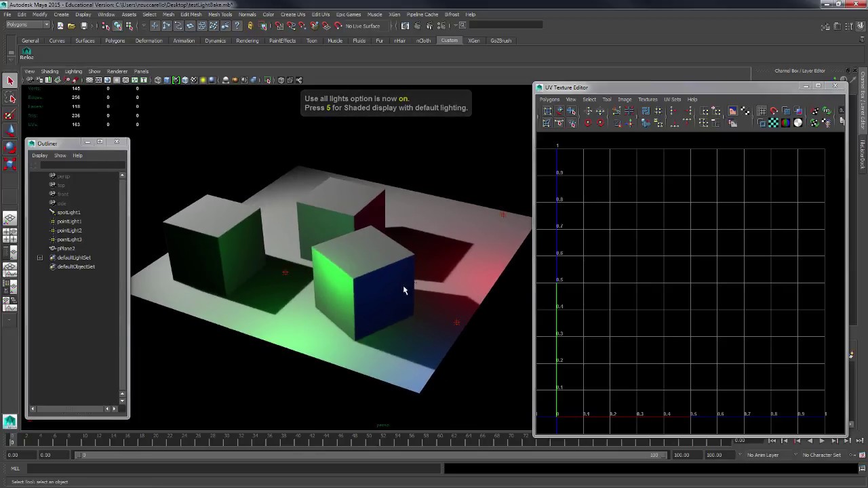
Task: Toggle the UV editor grid display
Action: pyautogui.click(x=762, y=111)
